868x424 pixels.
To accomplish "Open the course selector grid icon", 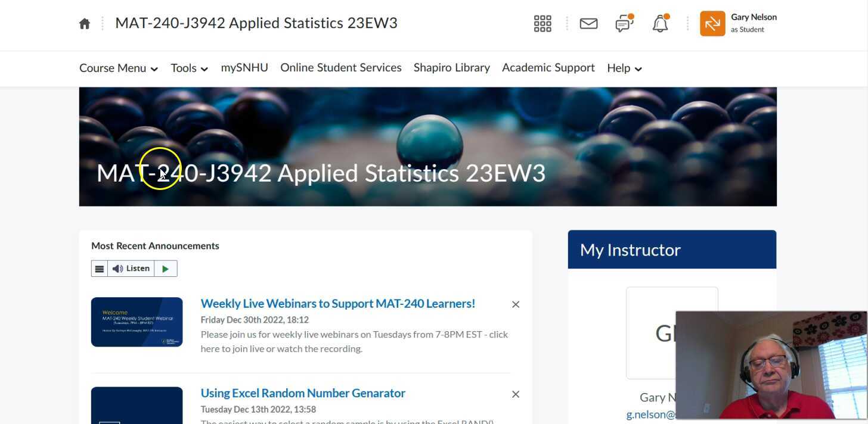I will (542, 24).
